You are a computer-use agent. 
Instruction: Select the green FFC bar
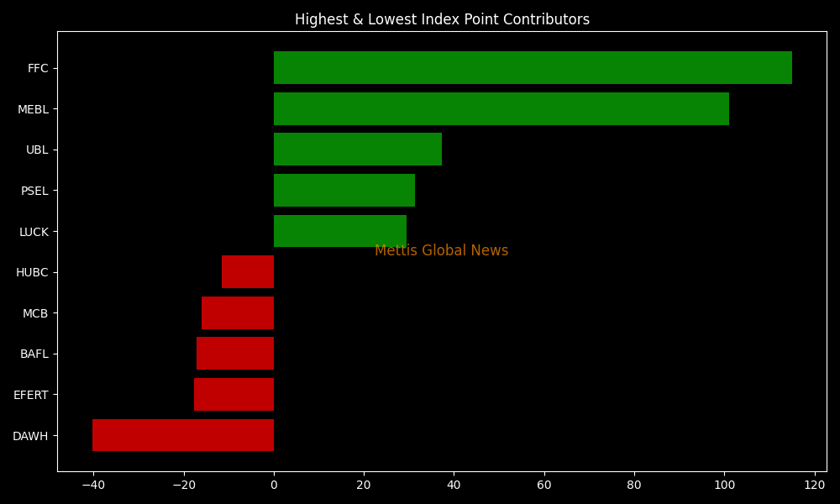533,67
